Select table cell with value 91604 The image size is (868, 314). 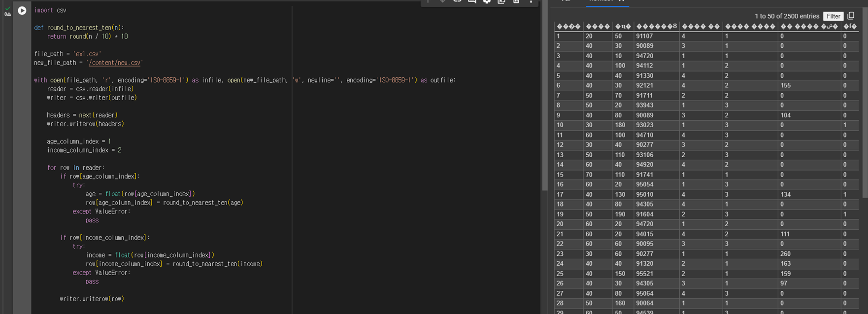(x=657, y=214)
